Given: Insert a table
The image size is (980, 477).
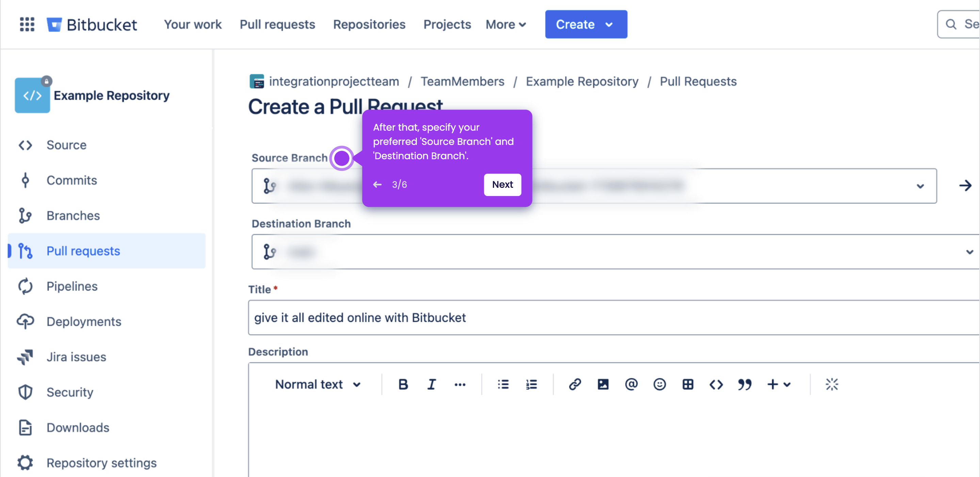Looking at the screenshot, I should (x=688, y=384).
